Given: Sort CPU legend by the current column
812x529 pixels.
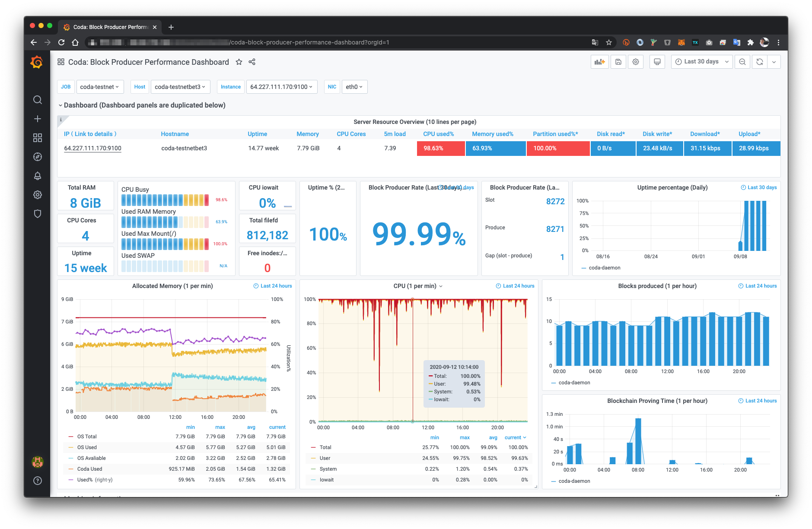Looking at the screenshot, I should tap(516, 437).
